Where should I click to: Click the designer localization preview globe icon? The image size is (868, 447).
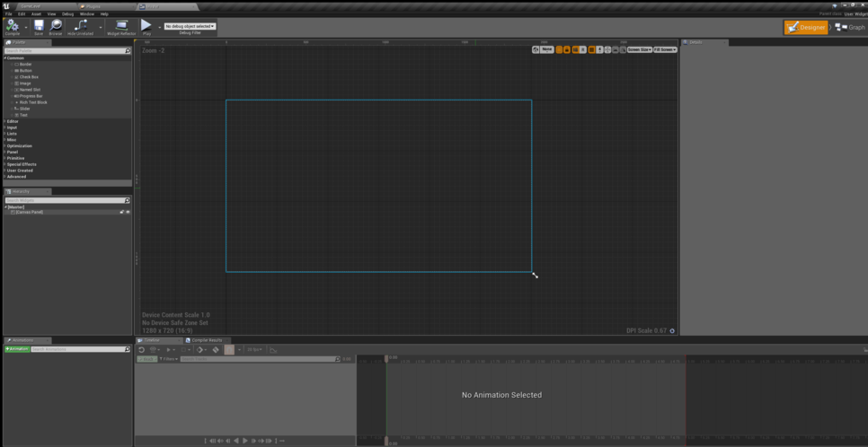[536, 49]
